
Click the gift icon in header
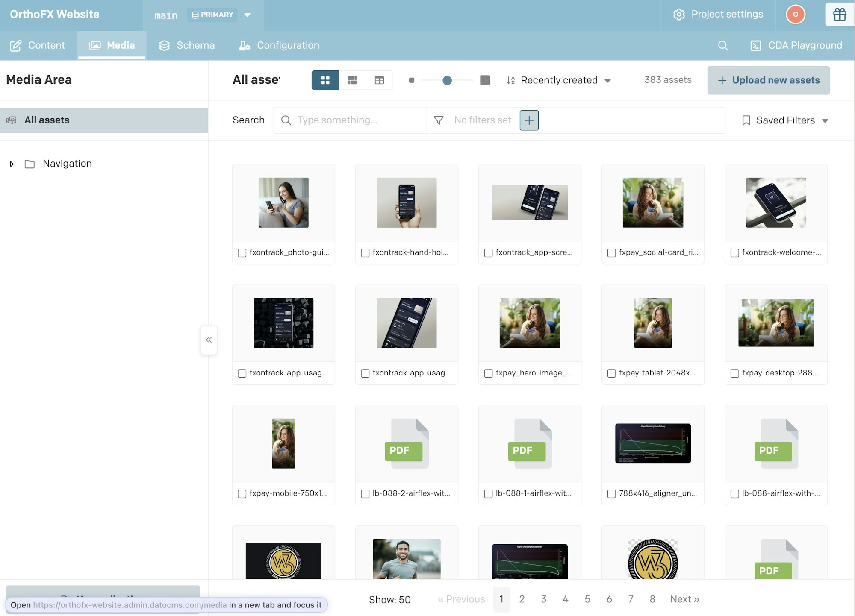pyautogui.click(x=839, y=15)
